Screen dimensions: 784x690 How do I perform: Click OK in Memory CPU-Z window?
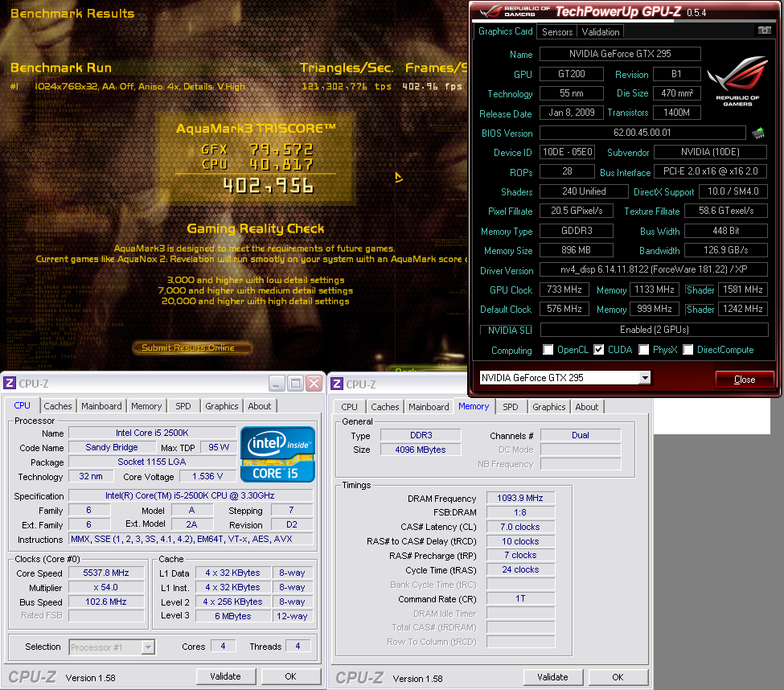(x=618, y=677)
